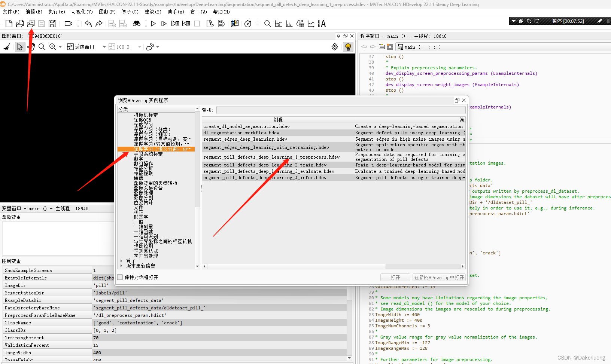611x364 pixels.
Task: Click the 在新的HDevelop中打开 button
Action: [439, 277]
